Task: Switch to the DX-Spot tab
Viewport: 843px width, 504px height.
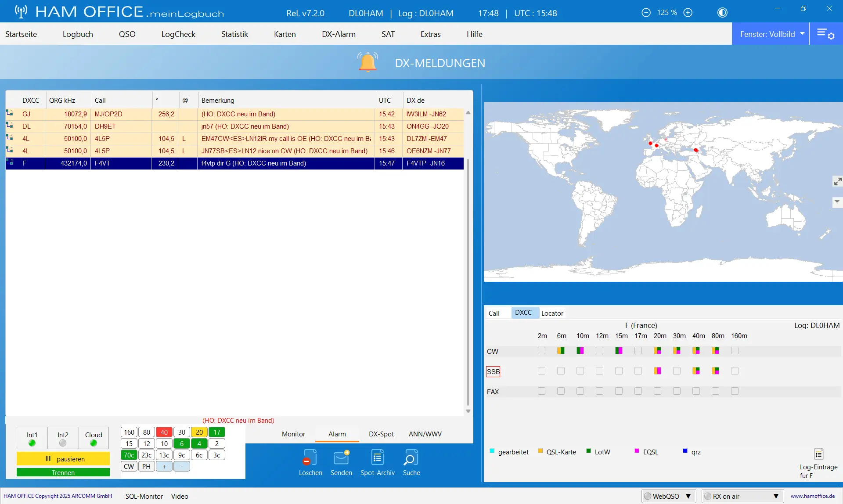Action: coord(381,434)
